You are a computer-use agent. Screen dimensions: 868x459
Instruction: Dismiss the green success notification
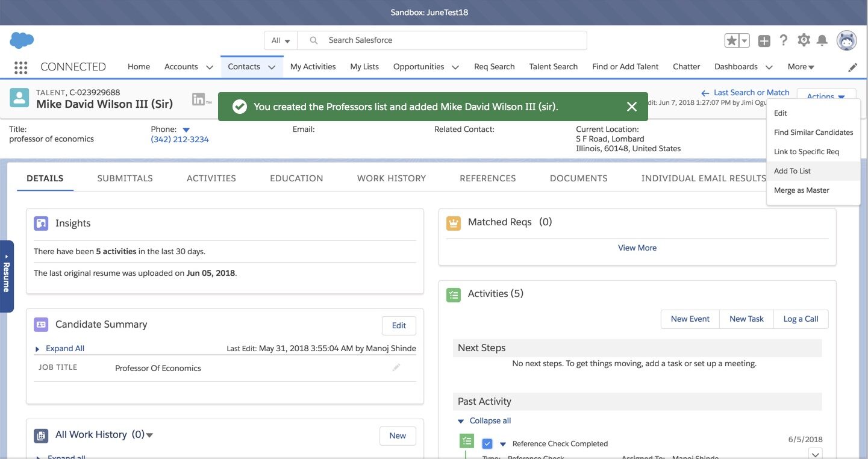tap(631, 107)
